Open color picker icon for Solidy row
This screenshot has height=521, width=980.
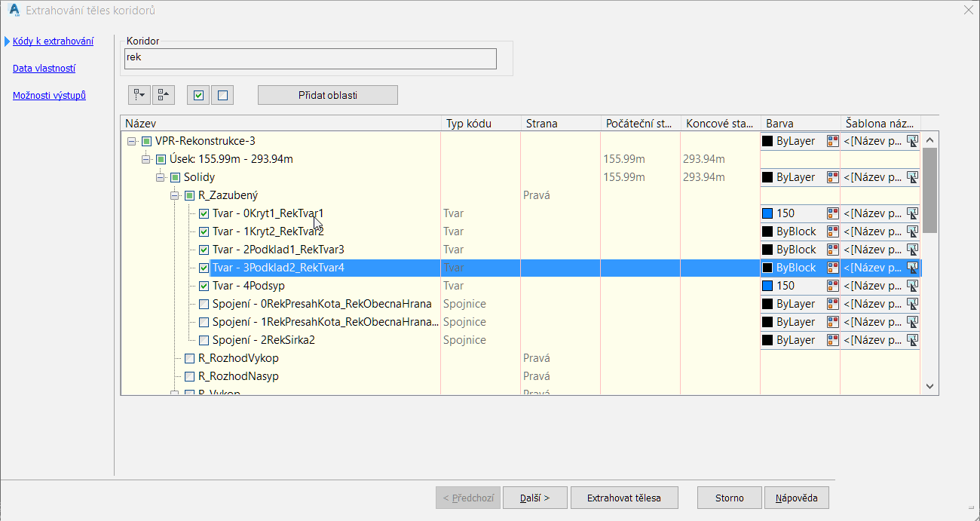pyautogui.click(x=832, y=177)
